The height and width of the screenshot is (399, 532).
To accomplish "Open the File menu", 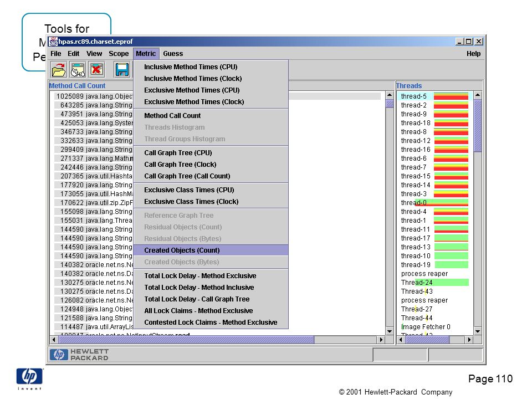I will (x=55, y=54).
